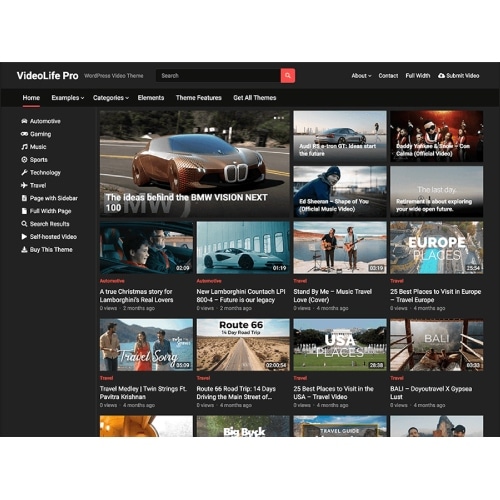Viewport: 500px width, 500px height.
Task: Open the Europe Places video thumbnail
Action: point(437,248)
